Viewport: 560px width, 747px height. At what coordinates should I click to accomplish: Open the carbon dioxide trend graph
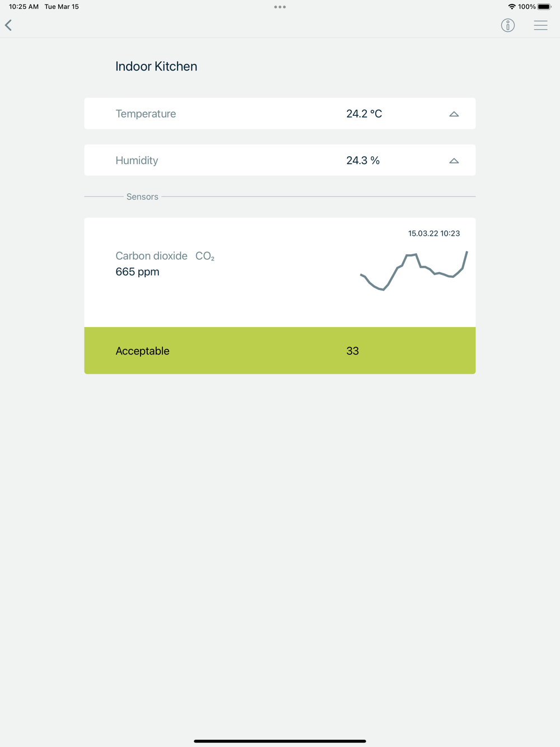pos(414,272)
